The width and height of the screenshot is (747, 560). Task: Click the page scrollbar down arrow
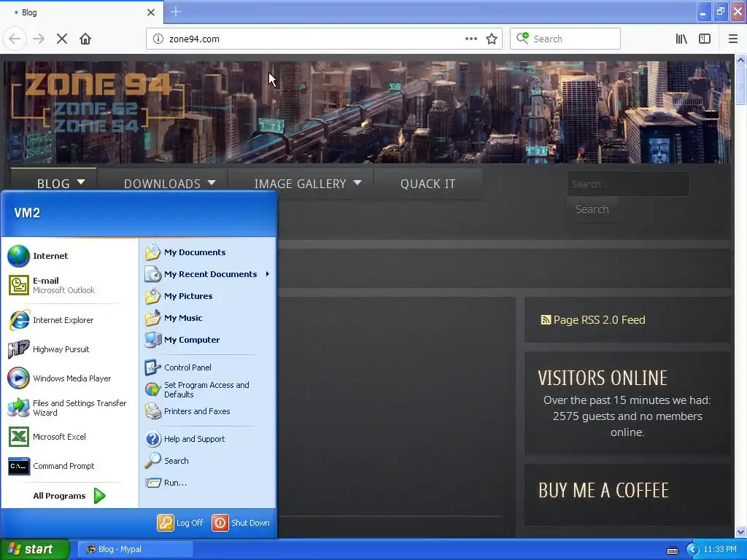(741, 532)
